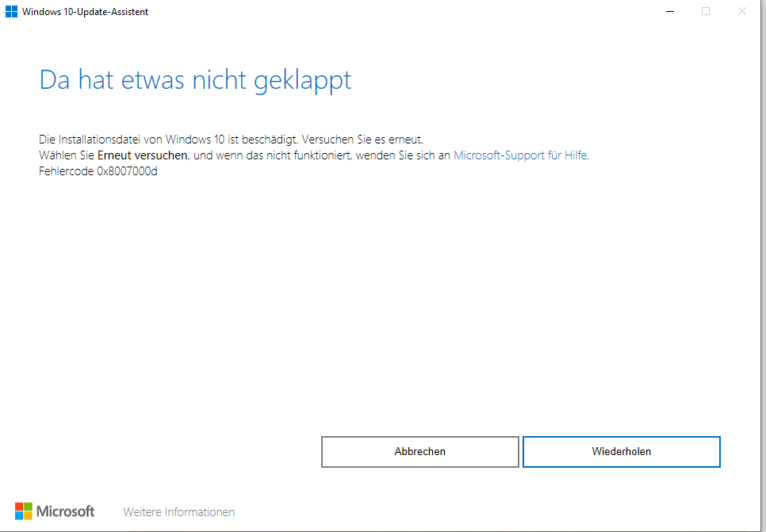This screenshot has height=532, width=766.
Task: Open the Weitere Informationen link
Action: pos(178,512)
